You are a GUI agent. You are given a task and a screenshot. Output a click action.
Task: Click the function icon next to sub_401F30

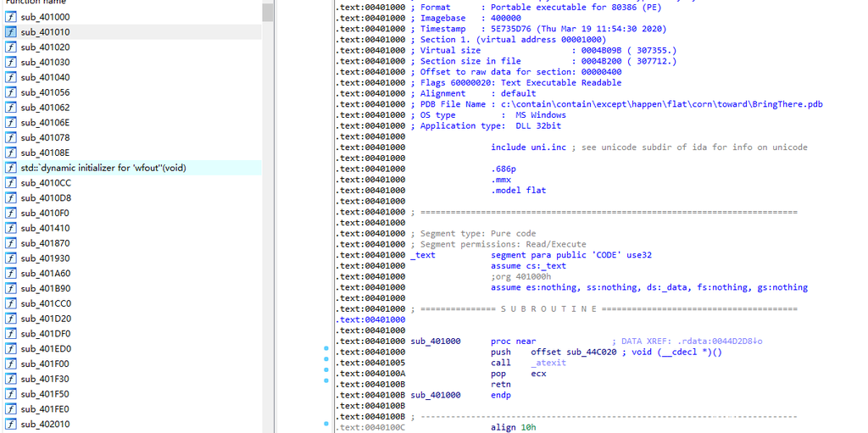click(11, 379)
